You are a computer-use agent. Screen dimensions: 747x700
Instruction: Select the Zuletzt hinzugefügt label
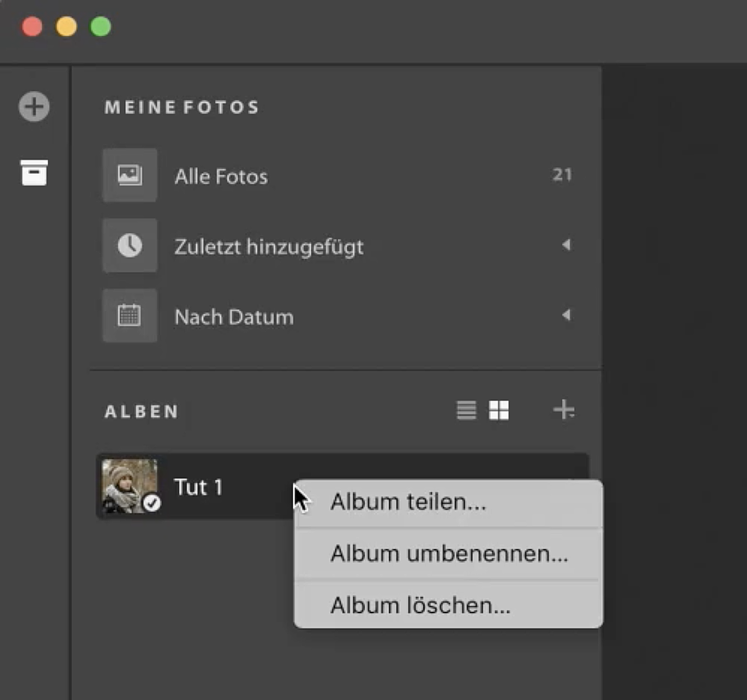269,247
